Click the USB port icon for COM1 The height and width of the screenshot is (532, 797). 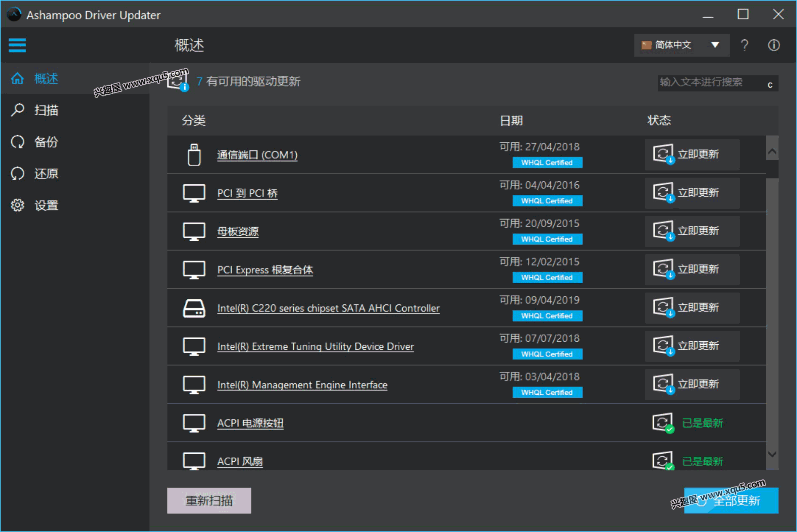pyautogui.click(x=194, y=154)
